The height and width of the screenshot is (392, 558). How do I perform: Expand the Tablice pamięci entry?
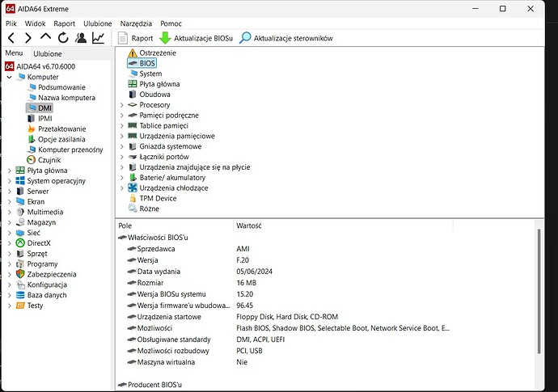[x=121, y=125]
